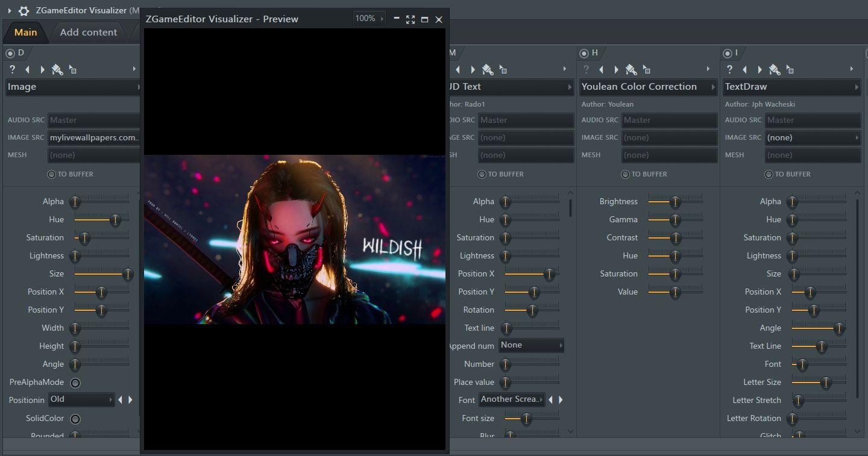The image size is (868, 456).
Task: Open help for layer H effect
Action: [586, 69]
